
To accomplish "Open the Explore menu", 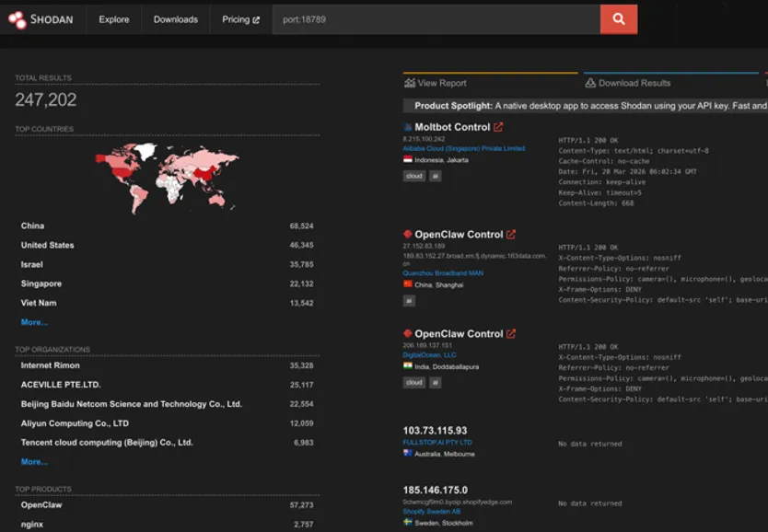I will [x=114, y=19].
